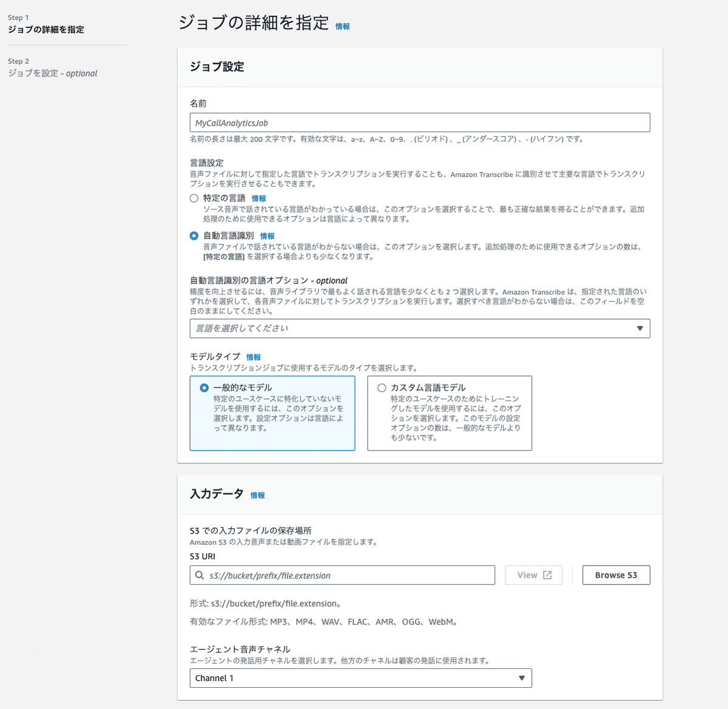
Task: Select the 特定の言語 radio option
Action: coord(194,198)
